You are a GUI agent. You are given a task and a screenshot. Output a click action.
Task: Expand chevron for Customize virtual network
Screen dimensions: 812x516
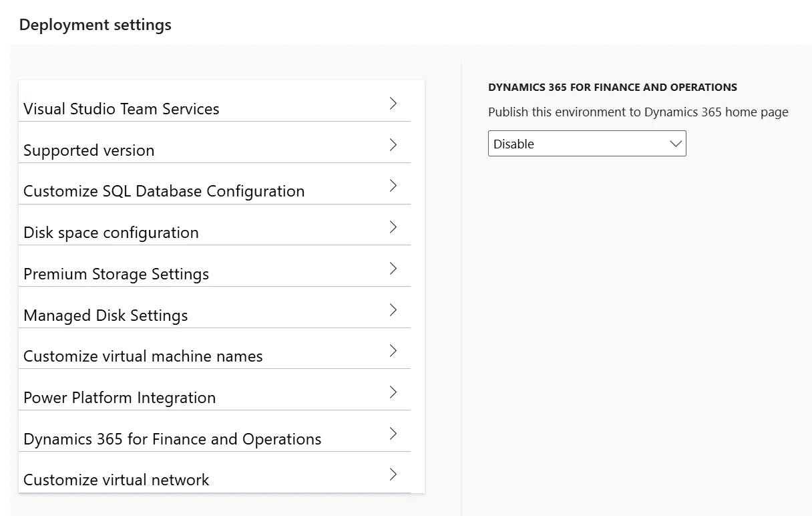393,474
